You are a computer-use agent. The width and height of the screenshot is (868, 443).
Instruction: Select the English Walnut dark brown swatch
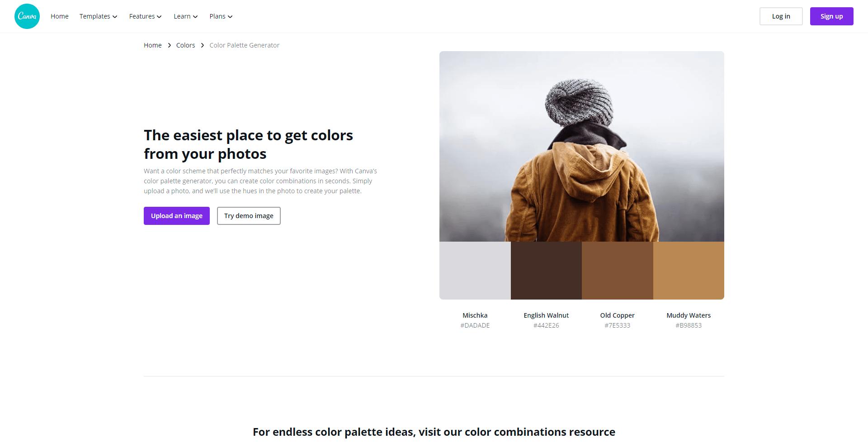point(546,271)
